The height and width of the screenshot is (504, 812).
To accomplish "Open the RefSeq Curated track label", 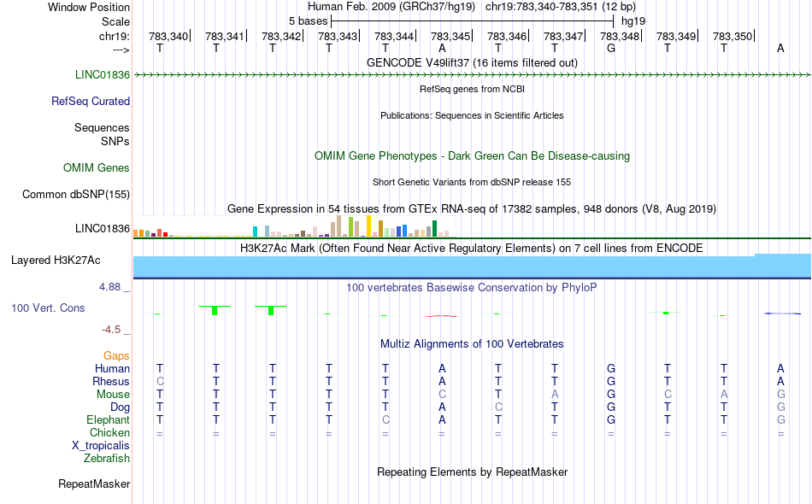I will pos(91,102).
